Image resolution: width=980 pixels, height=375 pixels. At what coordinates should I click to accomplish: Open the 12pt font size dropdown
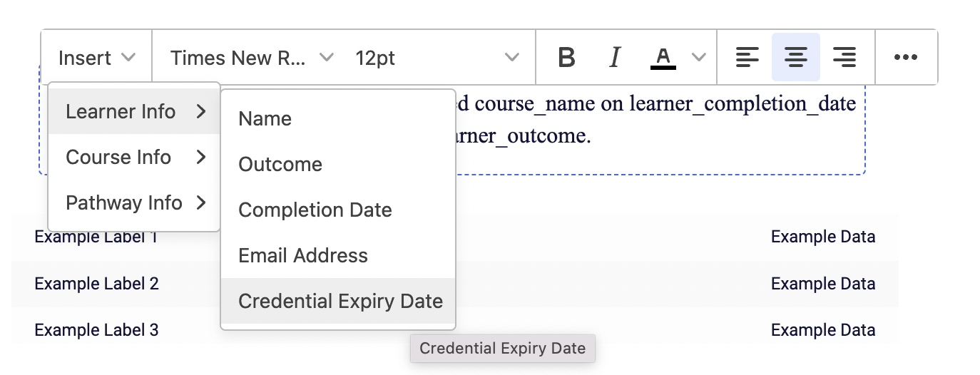[x=438, y=58]
